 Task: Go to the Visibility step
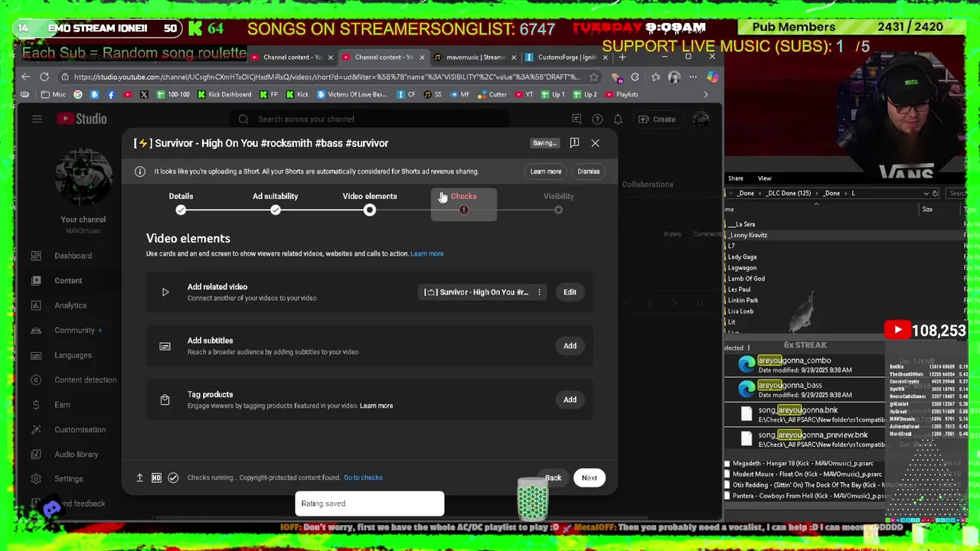pyautogui.click(x=558, y=203)
